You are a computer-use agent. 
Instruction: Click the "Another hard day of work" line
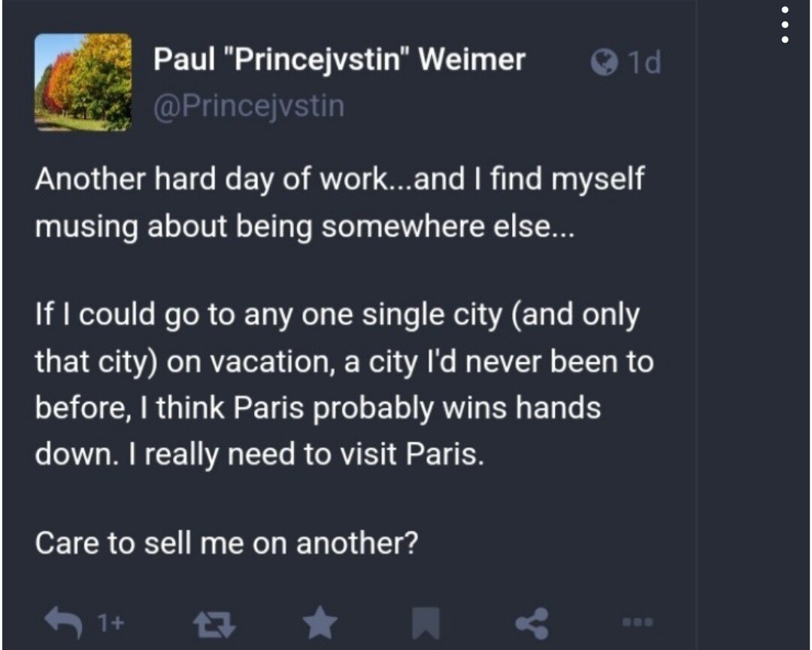(339, 181)
